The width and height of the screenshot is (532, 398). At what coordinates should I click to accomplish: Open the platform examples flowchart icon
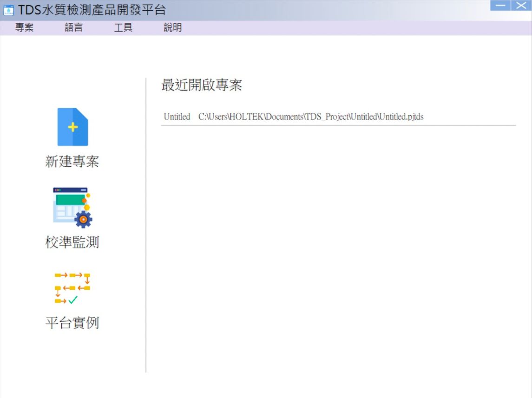(x=72, y=288)
